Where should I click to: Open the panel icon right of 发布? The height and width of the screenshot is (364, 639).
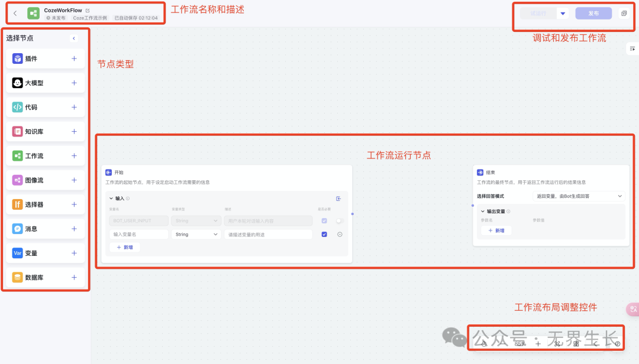[624, 14]
